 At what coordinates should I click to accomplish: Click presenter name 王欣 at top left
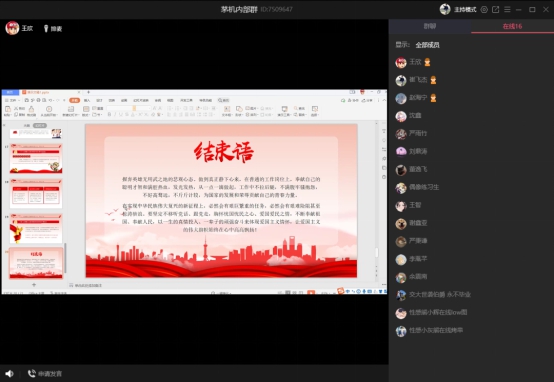pyautogui.click(x=27, y=28)
